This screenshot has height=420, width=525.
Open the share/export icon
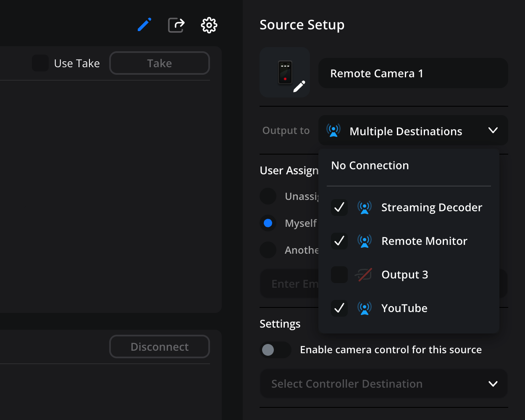coord(176,25)
